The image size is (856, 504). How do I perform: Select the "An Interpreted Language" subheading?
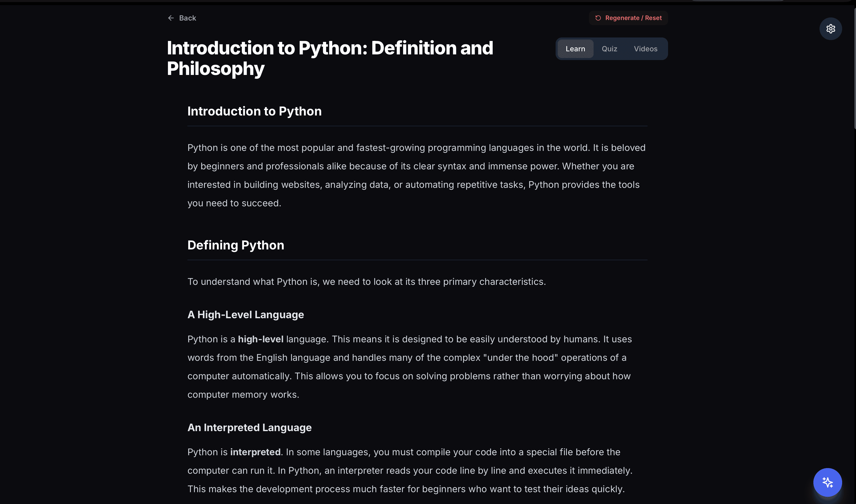(x=249, y=428)
